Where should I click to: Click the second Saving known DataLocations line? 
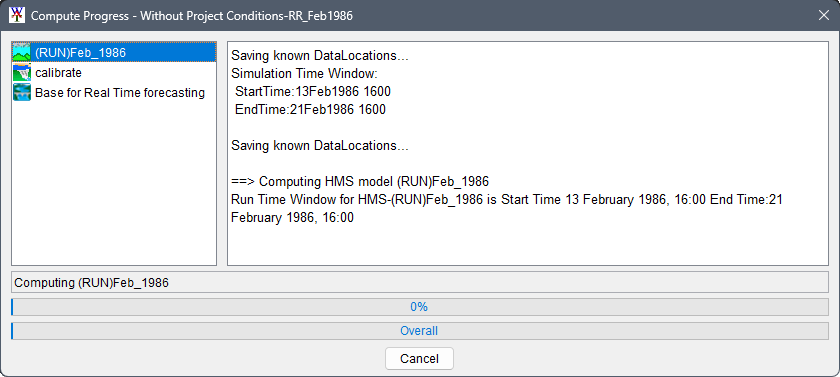click(x=320, y=146)
